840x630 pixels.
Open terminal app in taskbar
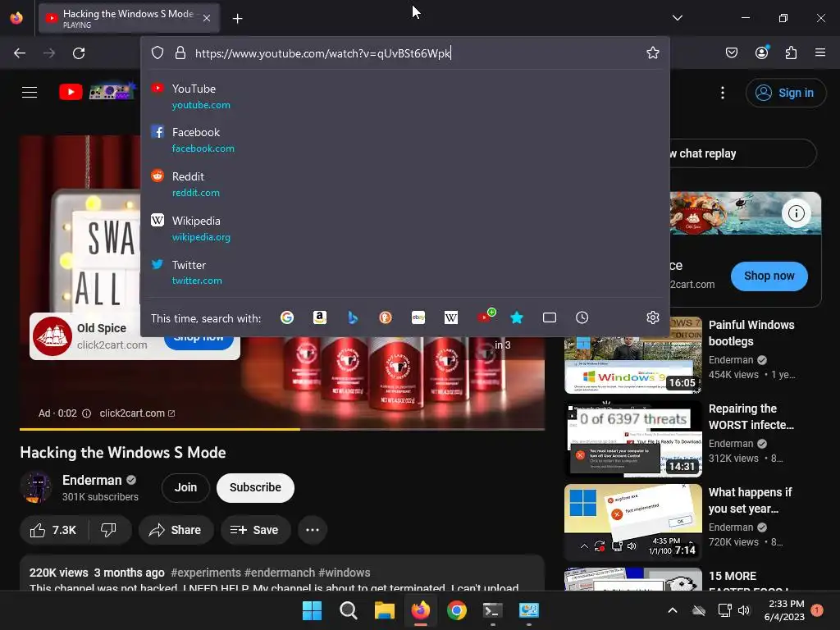492,610
